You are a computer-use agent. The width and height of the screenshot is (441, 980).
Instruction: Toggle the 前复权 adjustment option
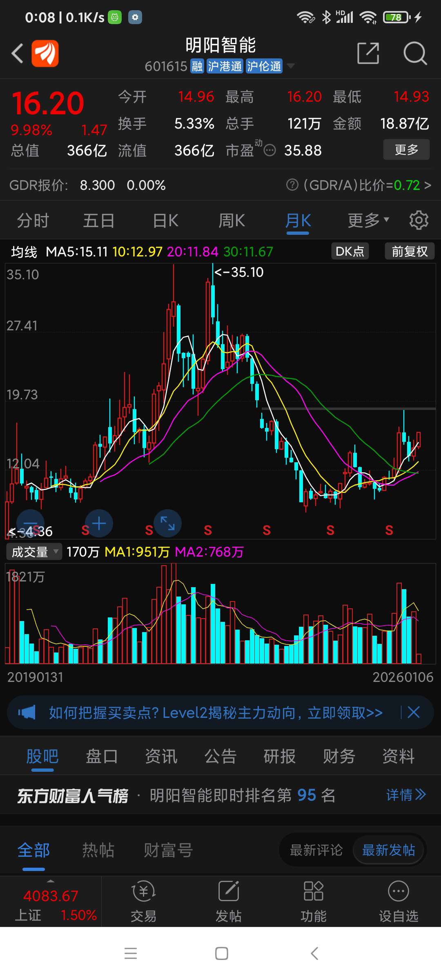pos(410,251)
